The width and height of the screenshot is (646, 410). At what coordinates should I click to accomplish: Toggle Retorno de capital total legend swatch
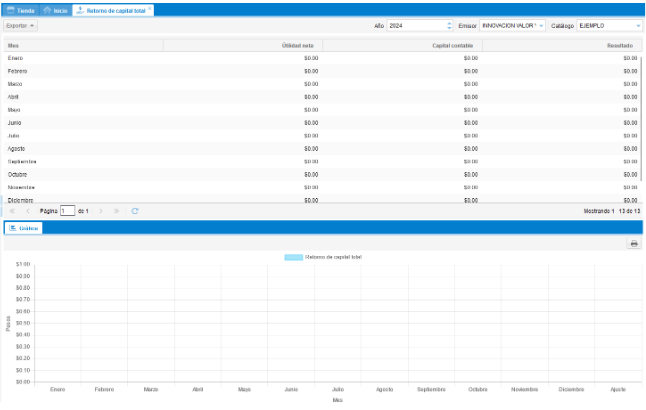click(x=293, y=257)
